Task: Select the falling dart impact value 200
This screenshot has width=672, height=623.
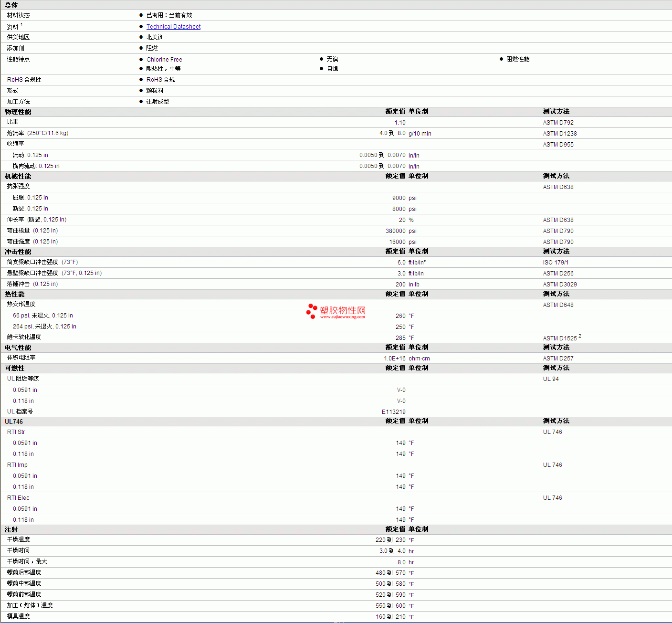Action: [x=400, y=285]
